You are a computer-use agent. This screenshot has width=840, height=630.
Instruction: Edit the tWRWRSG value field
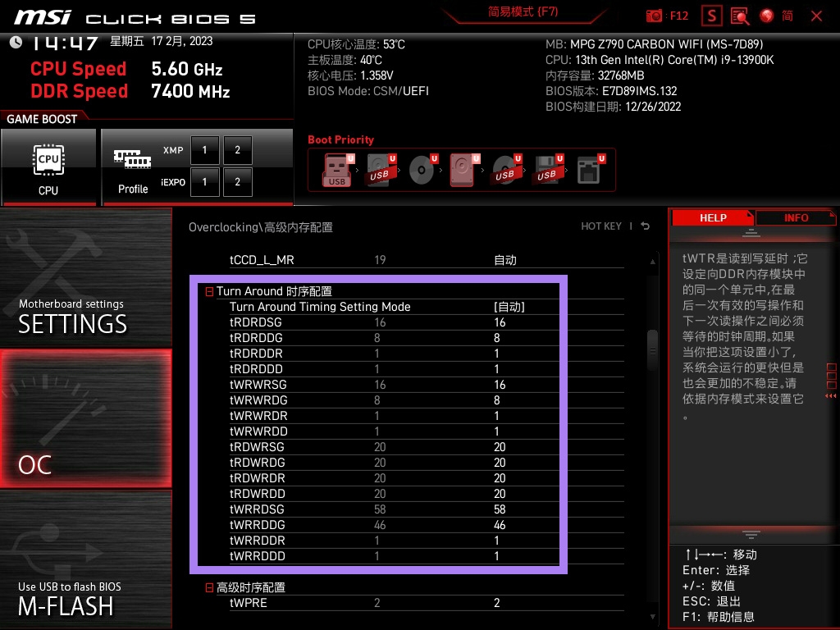click(500, 385)
